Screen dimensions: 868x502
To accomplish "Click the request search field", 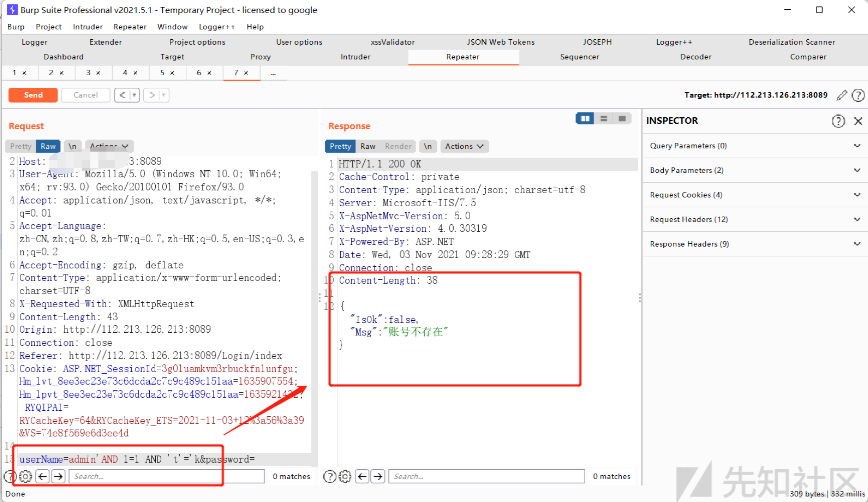I will (167, 476).
